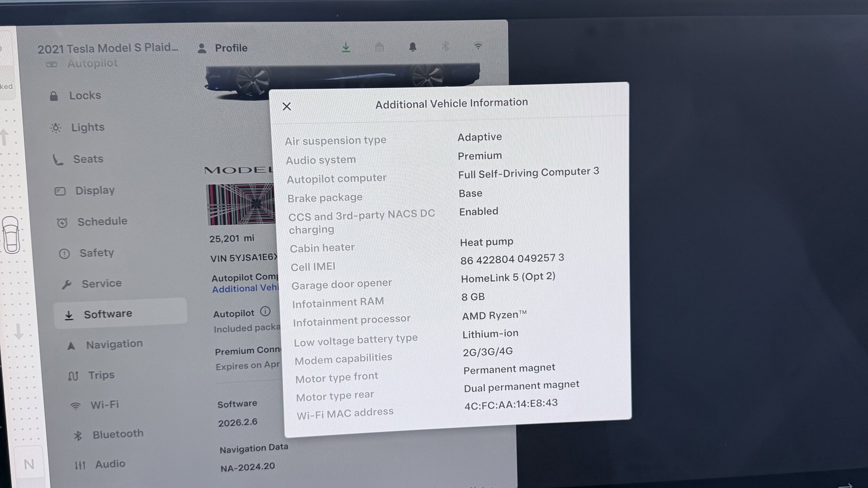Open the Trips menu
This screenshot has height=488, width=868.
pyautogui.click(x=101, y=375)
